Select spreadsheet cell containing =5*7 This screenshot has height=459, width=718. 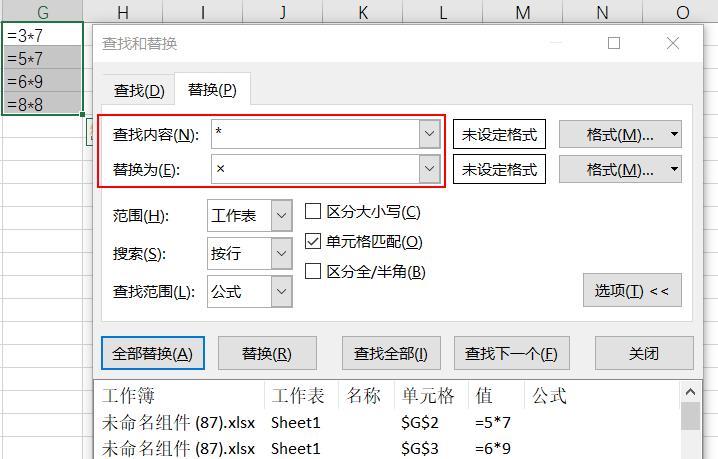[43, 57]
